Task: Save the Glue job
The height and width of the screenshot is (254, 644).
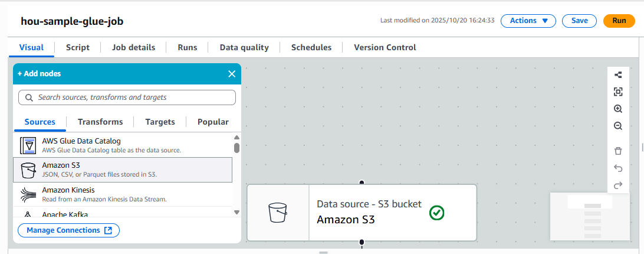Action: [579, 21]
